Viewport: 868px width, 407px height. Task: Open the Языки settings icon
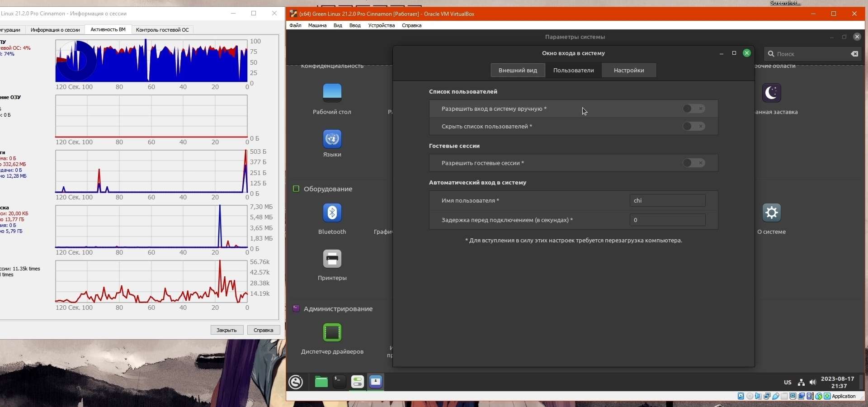pyautogui.click(x=332, y=138)
